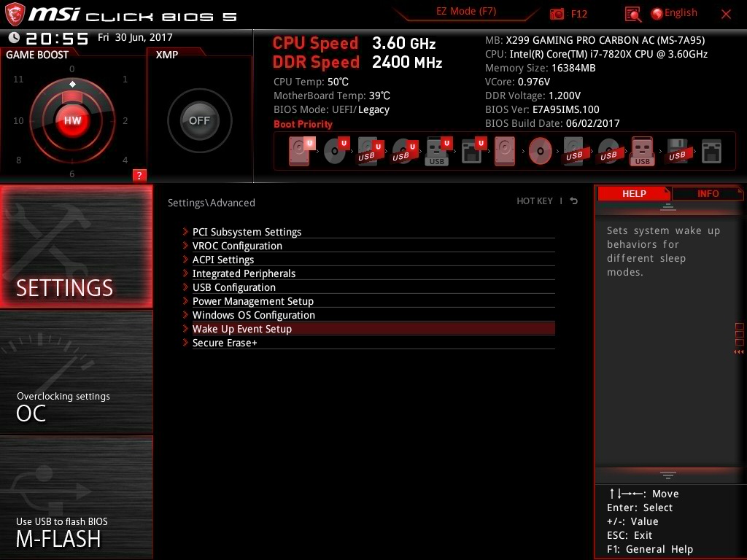This screenshot has height=560, width=747.
Task: Switch to EZ Mode (F7)
Action: click(x=467, y=12)
